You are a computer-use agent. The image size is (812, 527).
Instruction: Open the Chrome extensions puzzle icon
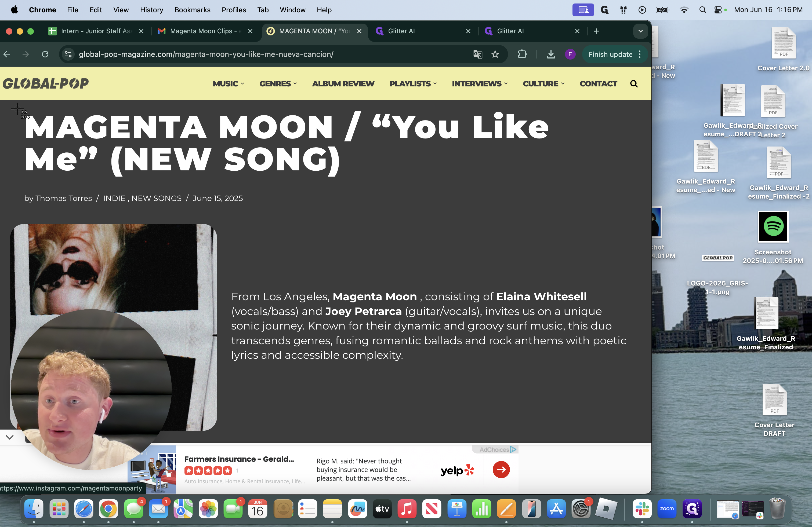coord(522,54)
